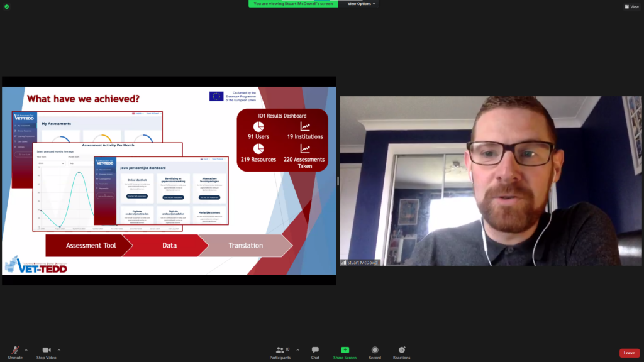Click the '219 Resources' statistic
Image resolution: width=644 pixels, height=362 pixels.
tap(258, 159)
